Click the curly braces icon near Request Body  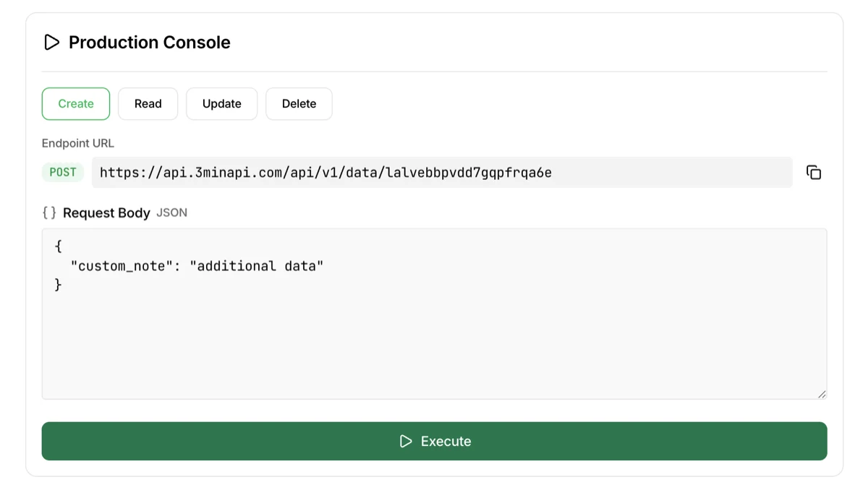pos(49,212)
